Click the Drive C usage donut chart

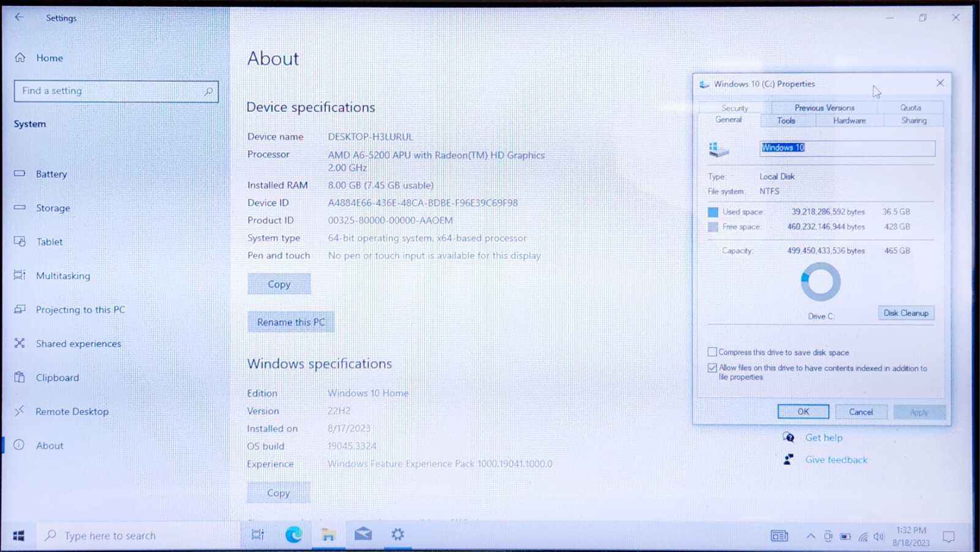click(820, 282)
